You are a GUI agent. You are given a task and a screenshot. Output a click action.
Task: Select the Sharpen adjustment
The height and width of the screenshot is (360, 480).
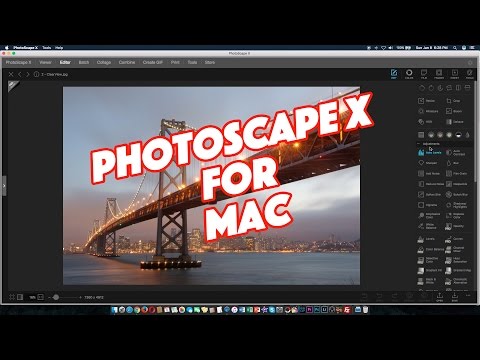427,163
